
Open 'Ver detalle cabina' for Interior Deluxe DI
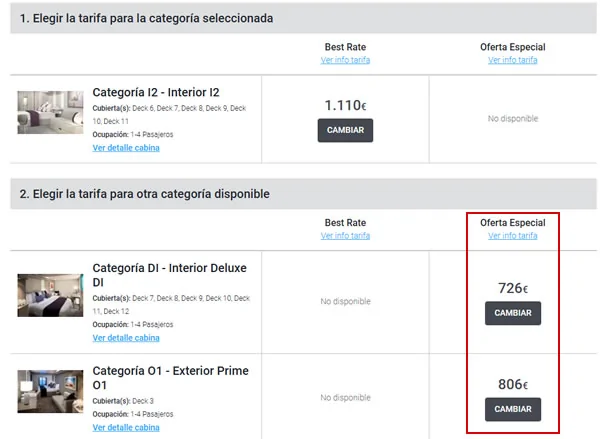click(x=126, y=338)
